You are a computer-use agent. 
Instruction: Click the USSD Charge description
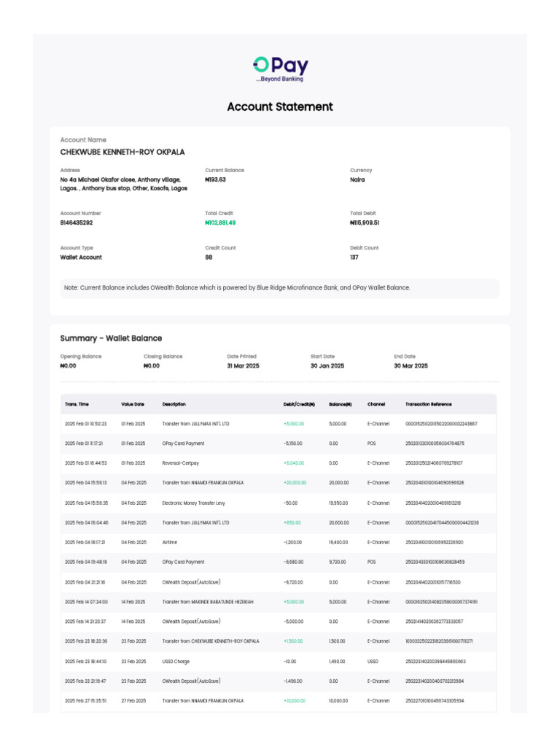[x=176, y=661]
